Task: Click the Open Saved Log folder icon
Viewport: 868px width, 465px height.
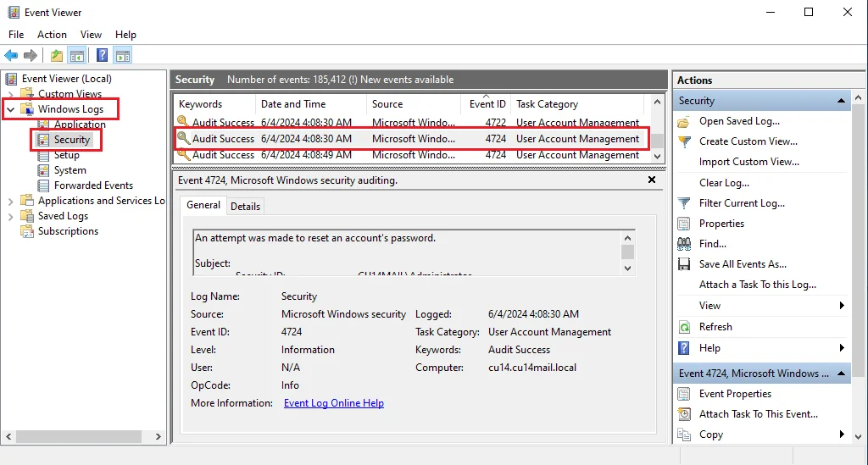Action: (x=684, y=122)
